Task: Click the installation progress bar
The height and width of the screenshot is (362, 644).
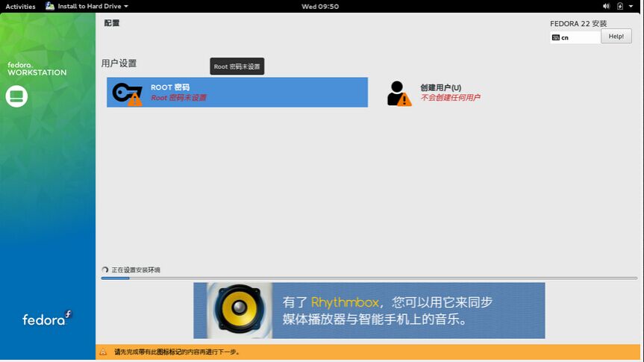Action: point(369,278)
